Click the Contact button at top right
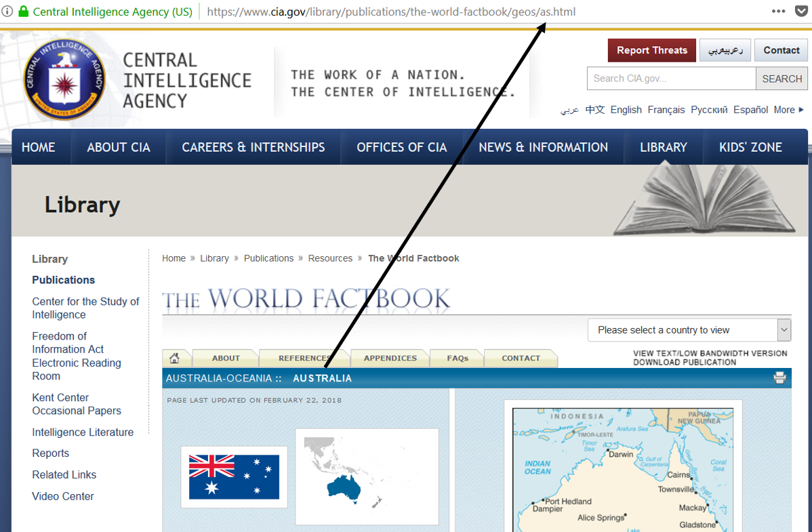 [x=781, y=50]
